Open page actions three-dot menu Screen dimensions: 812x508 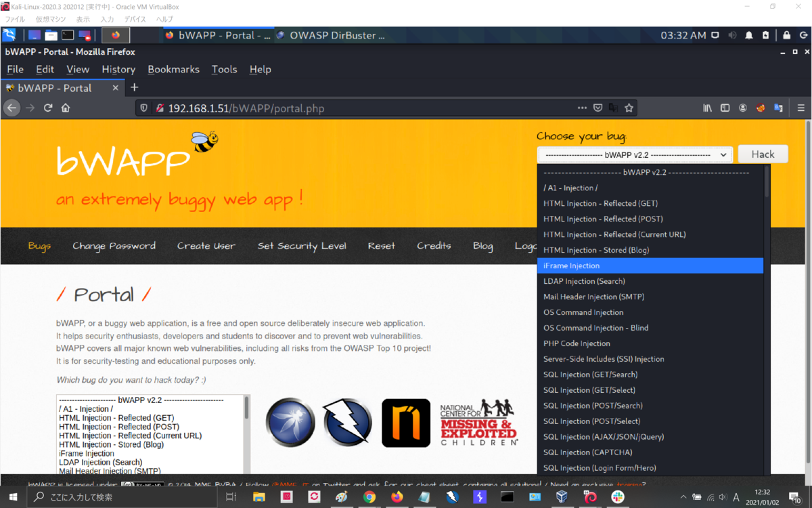point(582,108)
